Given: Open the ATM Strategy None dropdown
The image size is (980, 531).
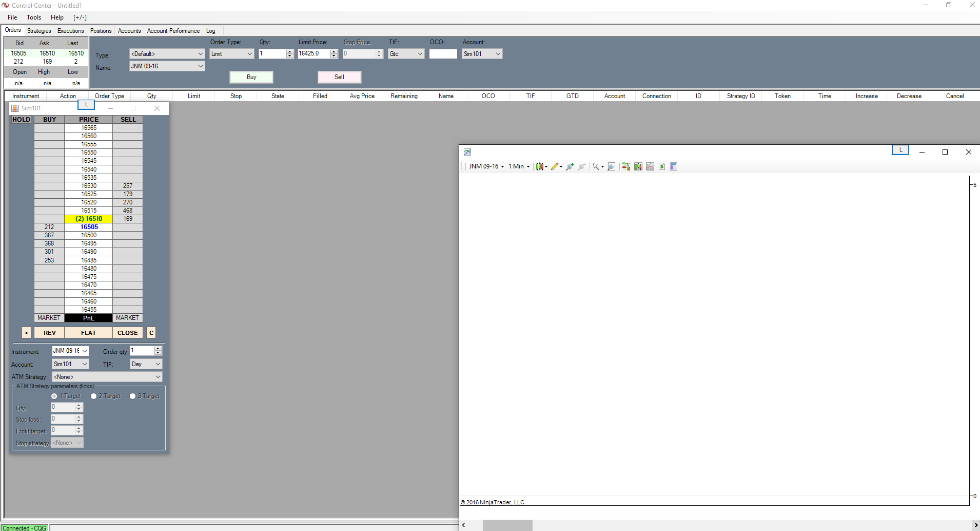Looking at the screenshot, I should point(107,377).
